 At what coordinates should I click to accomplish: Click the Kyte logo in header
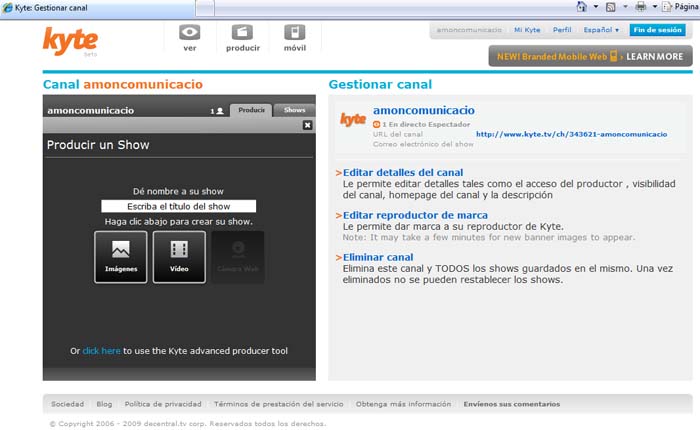(x=71, y=41)
